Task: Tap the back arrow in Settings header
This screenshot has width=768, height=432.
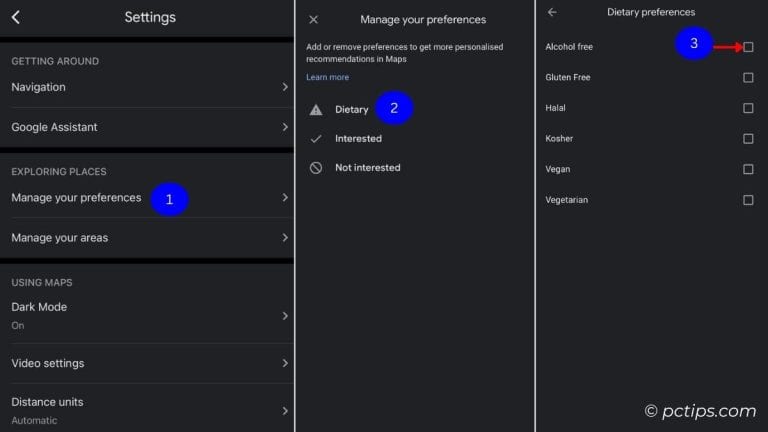Action: pyautogui.click(x=16, y=17)
